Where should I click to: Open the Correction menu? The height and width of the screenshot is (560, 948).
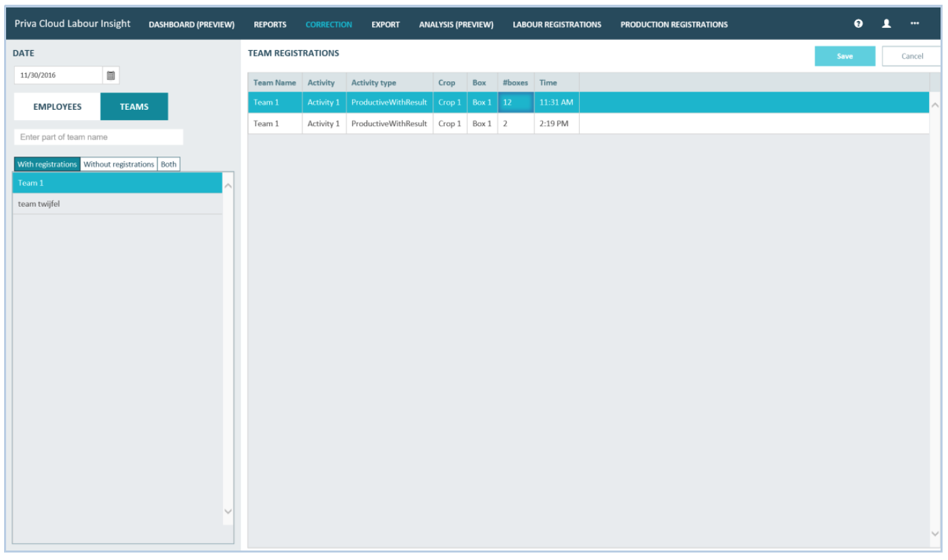(x=329, y=24)
